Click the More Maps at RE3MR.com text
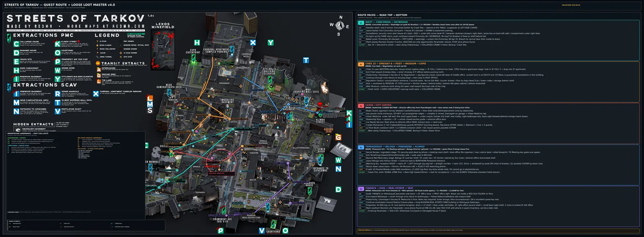The image size is (644, 237). pyautogui.click(x=105, y=26)
